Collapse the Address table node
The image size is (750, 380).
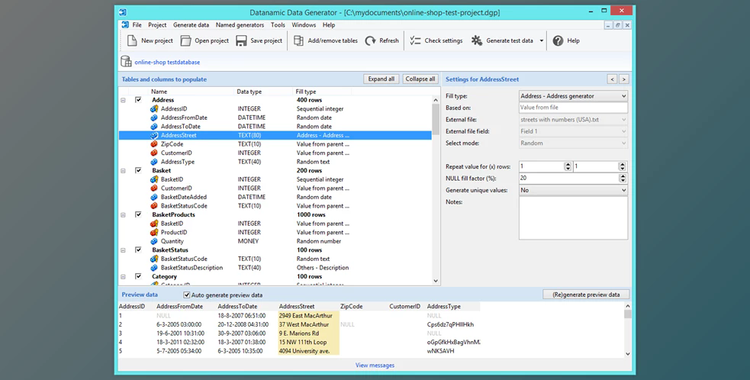pos(123,100)
